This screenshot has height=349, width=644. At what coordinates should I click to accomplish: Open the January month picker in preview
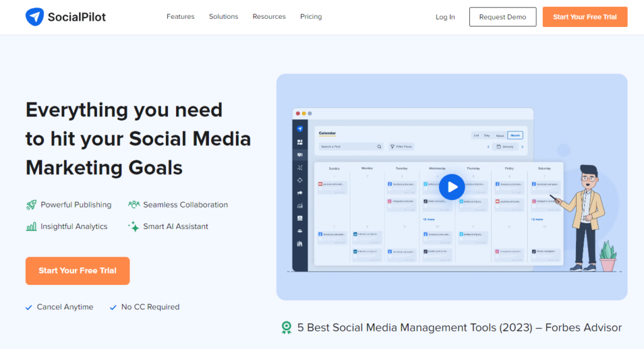pyautogui.click(x=505, y=147)
